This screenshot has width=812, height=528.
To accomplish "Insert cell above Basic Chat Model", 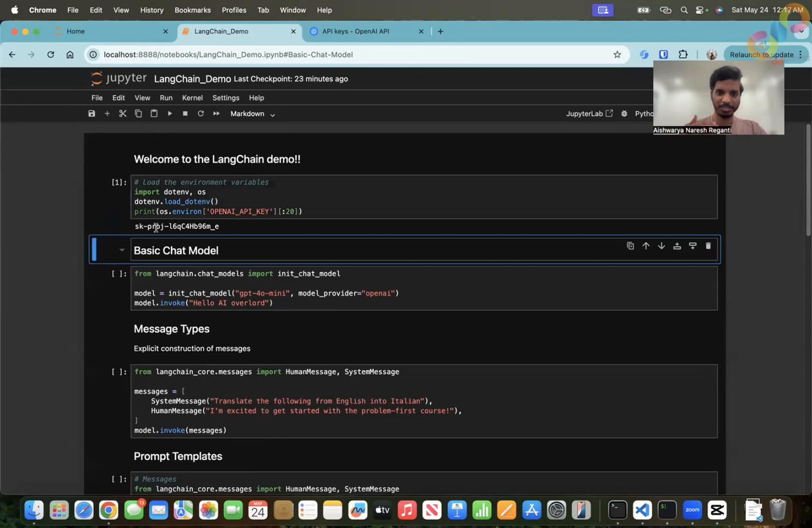I will tap(677, 246).
